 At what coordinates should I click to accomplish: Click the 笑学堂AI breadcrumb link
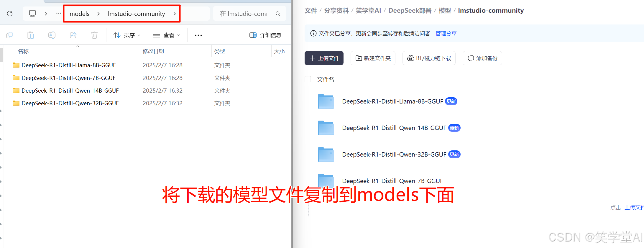tap(368, 11)
